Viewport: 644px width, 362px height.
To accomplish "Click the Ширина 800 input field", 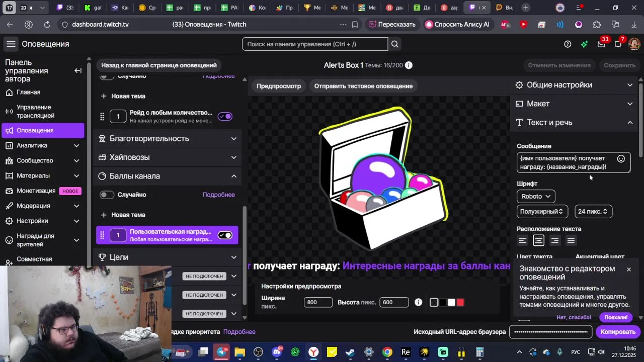I will point(318,302).
